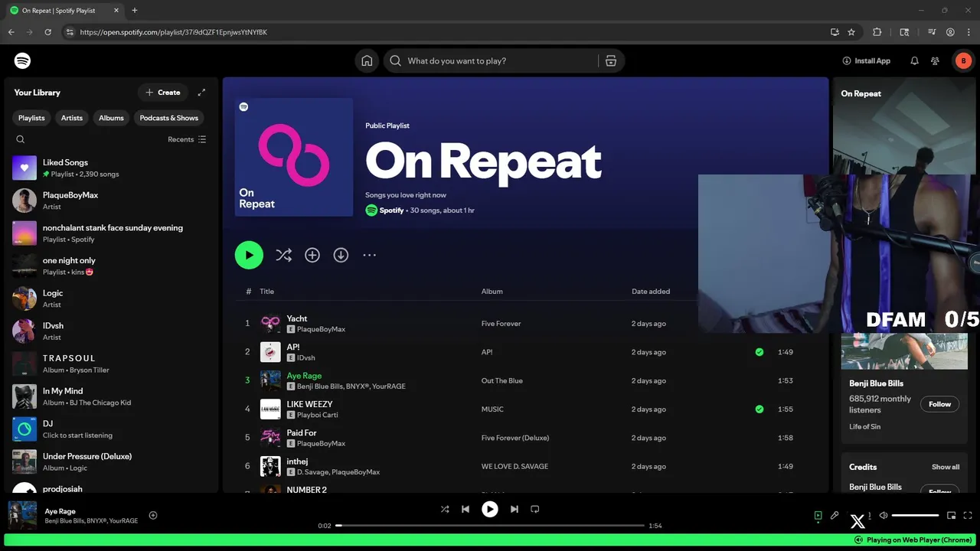This screenshot has width=980, height=551.
Task: Open the Recents sort dropdown
Action: [x=187, y=139]
